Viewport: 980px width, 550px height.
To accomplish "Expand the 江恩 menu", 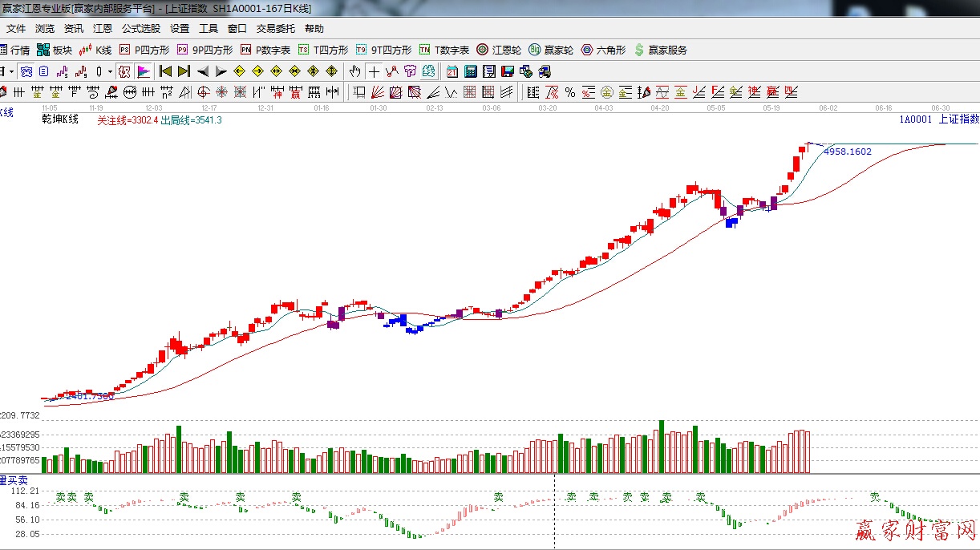I will [x=103, y=29].
